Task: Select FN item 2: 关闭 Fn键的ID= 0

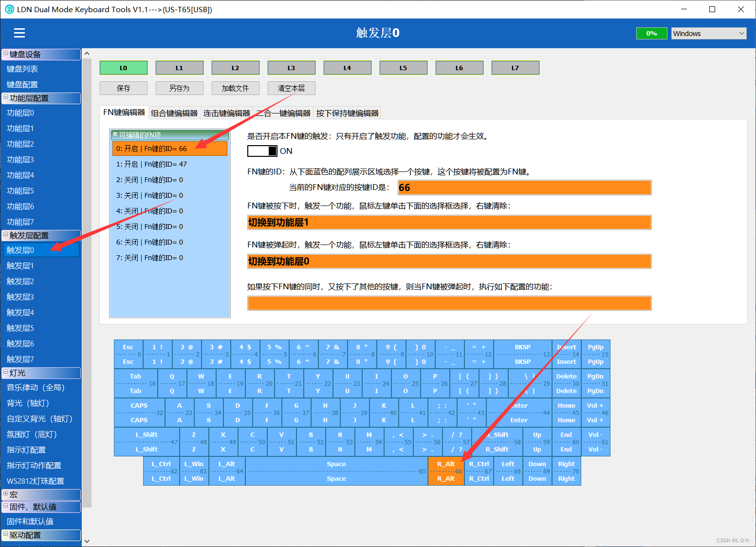Action: (170, 180)
